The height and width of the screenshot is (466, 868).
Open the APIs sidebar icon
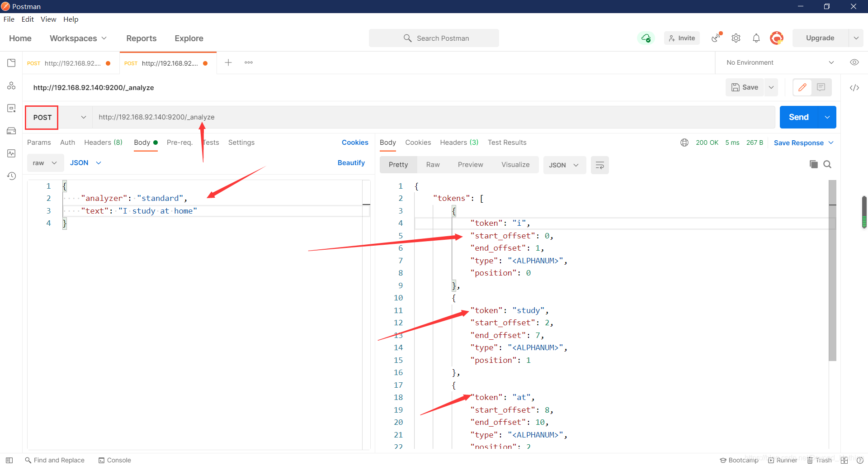tap(11, 86)
